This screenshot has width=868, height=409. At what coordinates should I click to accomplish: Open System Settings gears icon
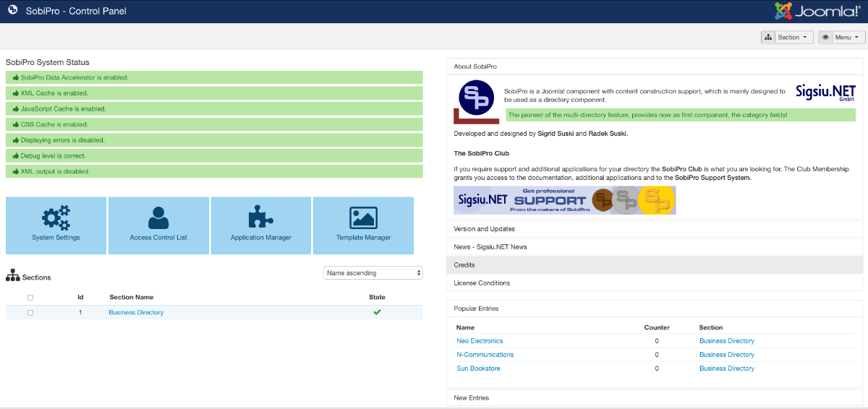(56, 218)
